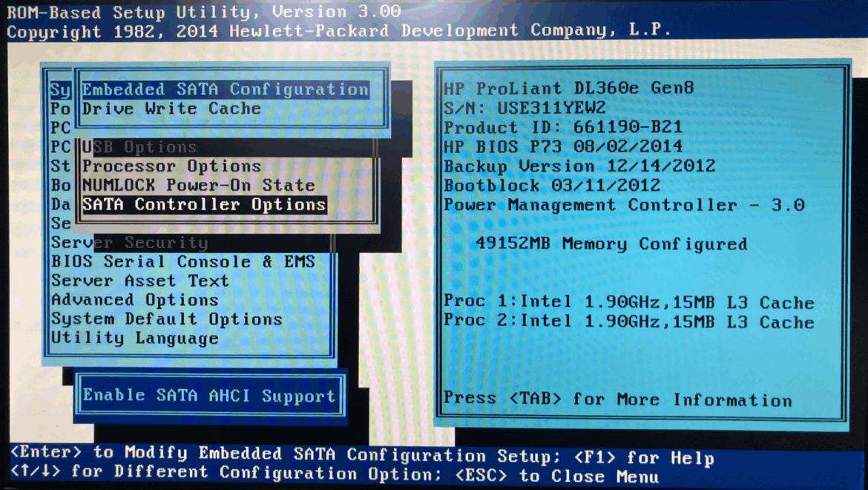Image resolution: width=868 pixels, height=490 pixels.
Task: Select Embedded SATA Configuration menu entry
Action: click(225, 90)
